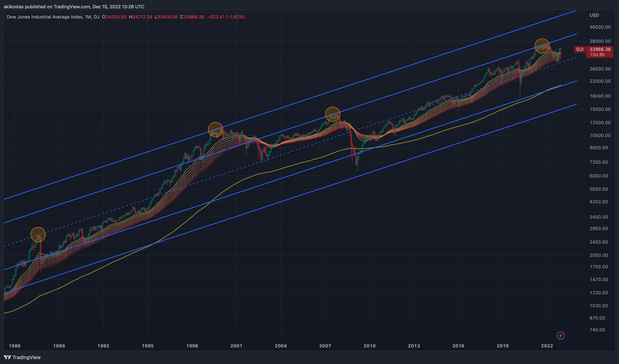Click the 6050.00 price axis label
Screen dimensions: 619x364
(599, 176)
